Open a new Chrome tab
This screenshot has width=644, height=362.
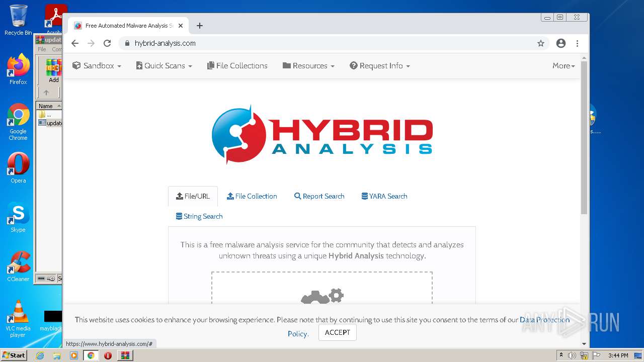point(200,26)
